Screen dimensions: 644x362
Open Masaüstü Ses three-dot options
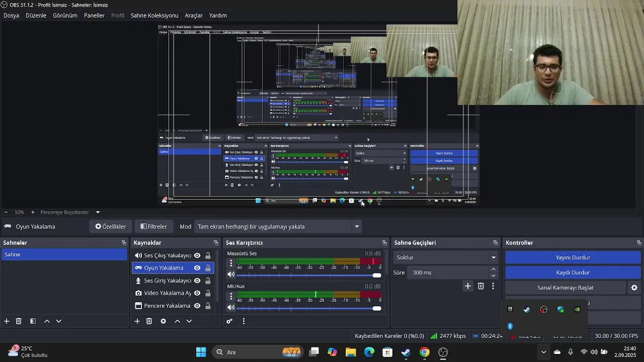(231, 263)
